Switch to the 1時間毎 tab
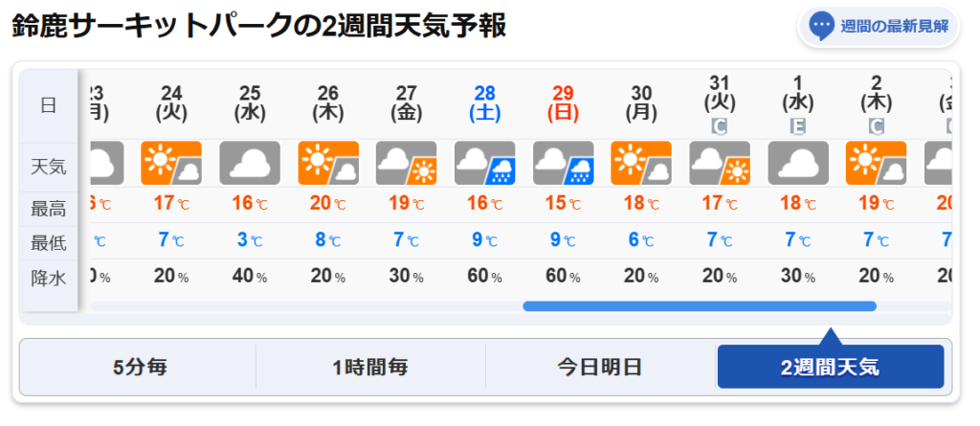Screen dimensions: 980x426 370,367
